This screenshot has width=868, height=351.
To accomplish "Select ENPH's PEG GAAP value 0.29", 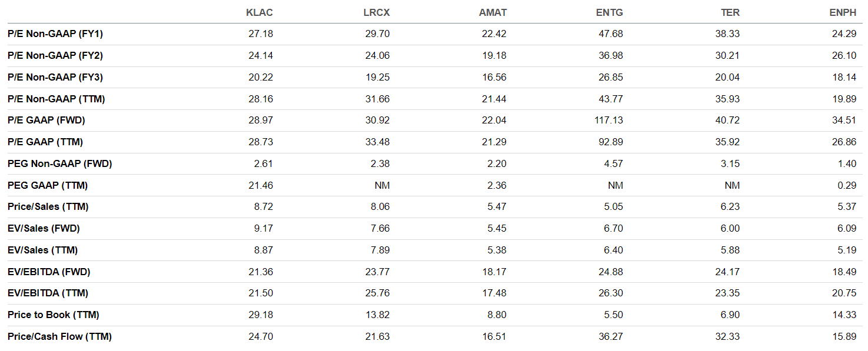I will click(847, 185).
